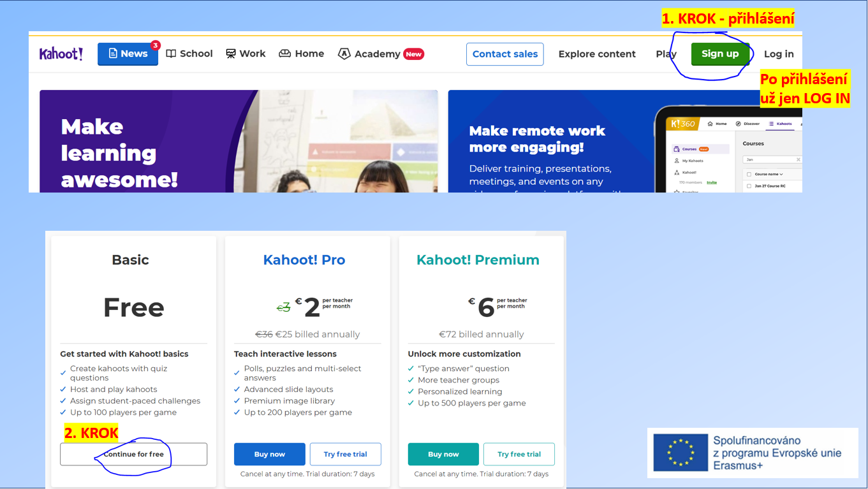
Task: Click the Contact sales button
Action: coord(505,54)
